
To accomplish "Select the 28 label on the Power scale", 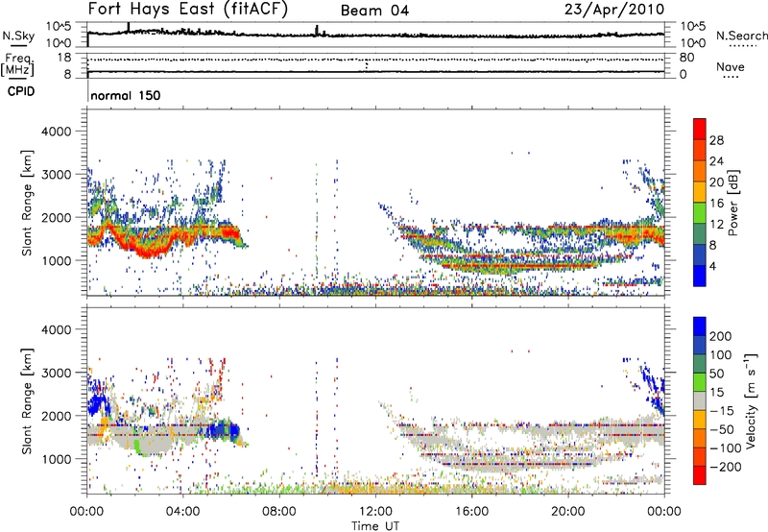I will (716, 140).
